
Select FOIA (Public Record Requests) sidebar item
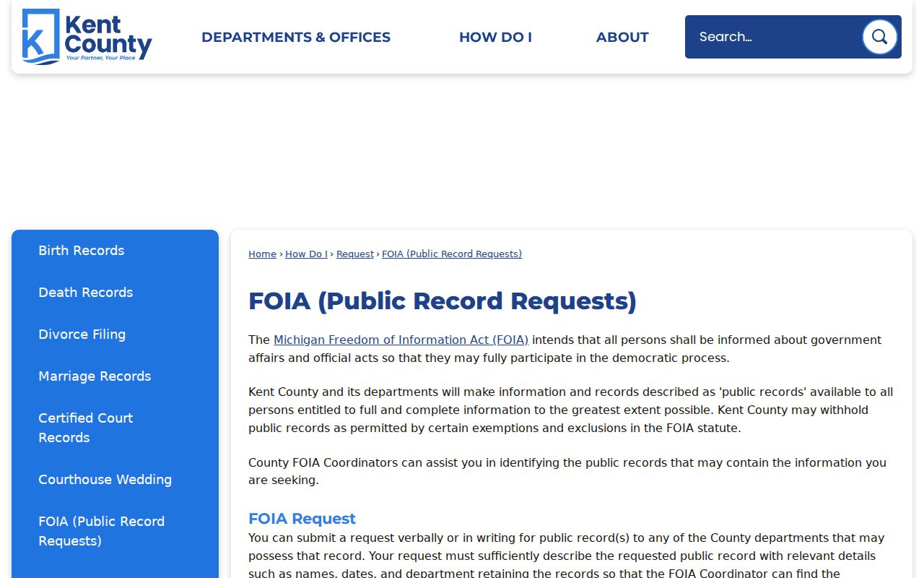[102, 531]
